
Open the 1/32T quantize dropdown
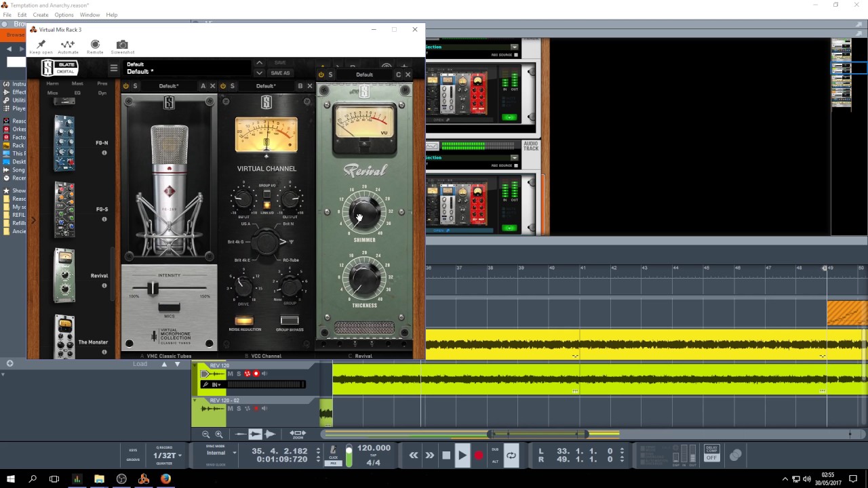[168, 455]
